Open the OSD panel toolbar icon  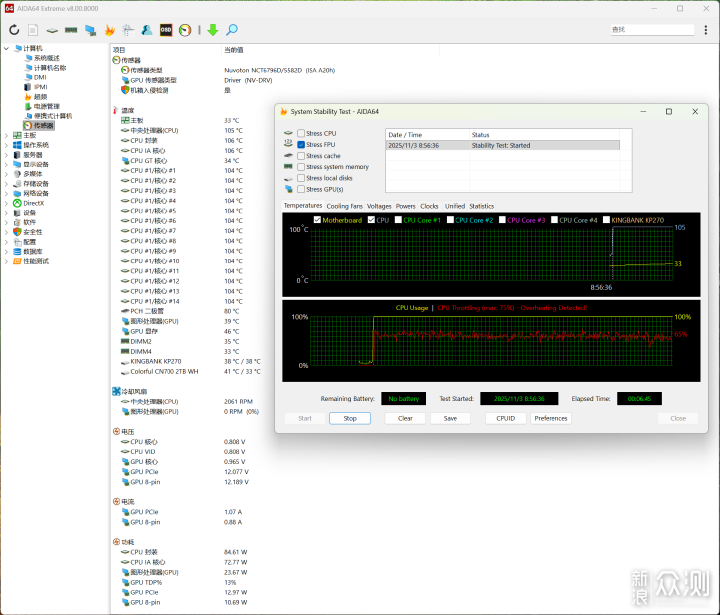click(166, 30)
